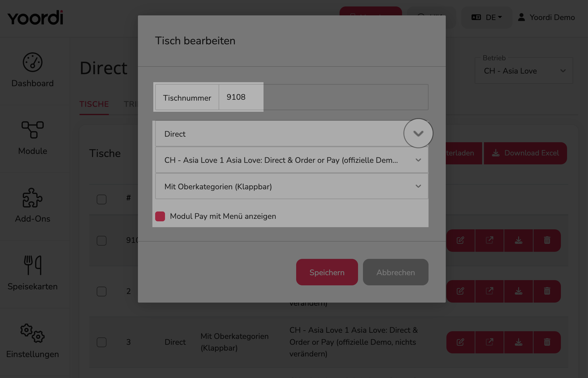Open the Dashboard gauge icon

pyautogui.click(x=32, y=62)
